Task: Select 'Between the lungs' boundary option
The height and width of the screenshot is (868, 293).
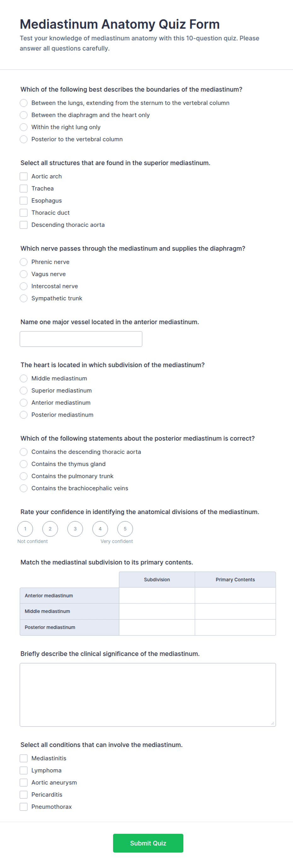Action: click(x=24, y=103)
